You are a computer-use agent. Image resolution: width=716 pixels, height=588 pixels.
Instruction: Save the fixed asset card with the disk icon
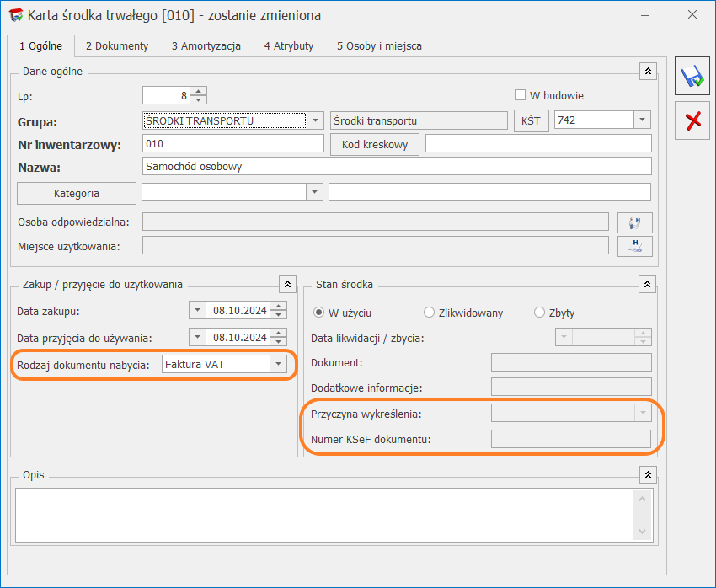tap(692, 77)
